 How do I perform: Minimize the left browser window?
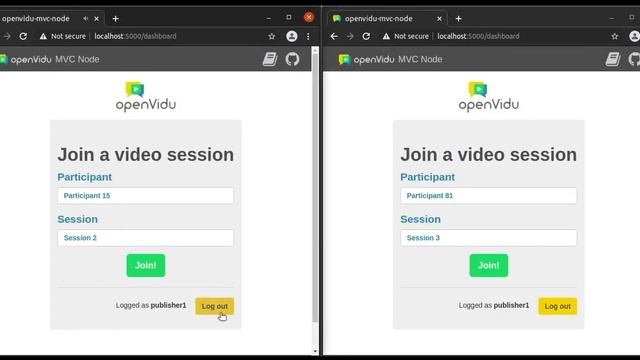point(269,18)
